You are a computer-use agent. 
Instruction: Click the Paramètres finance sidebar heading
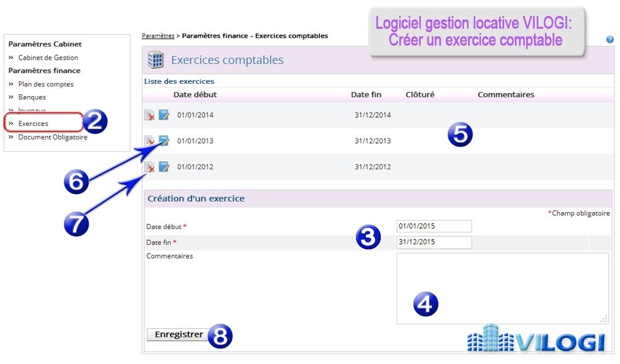[44, 71]
